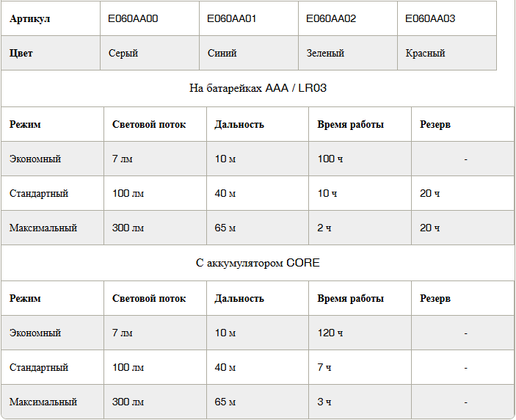Select the E060AA01 article cell
Viewport: 516px width, 420px height.
coord(248,18)
